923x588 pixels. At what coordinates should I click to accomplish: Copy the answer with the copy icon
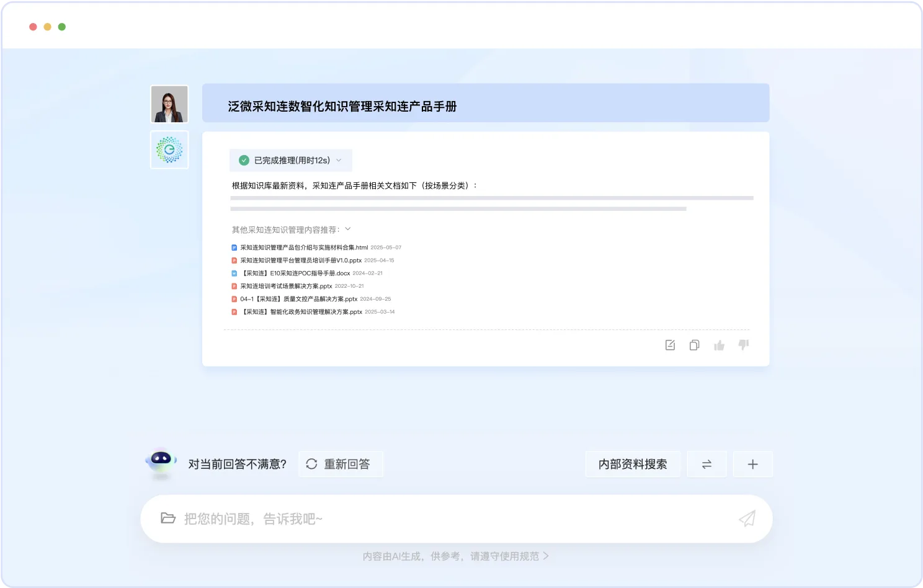(x=694, y=345)
